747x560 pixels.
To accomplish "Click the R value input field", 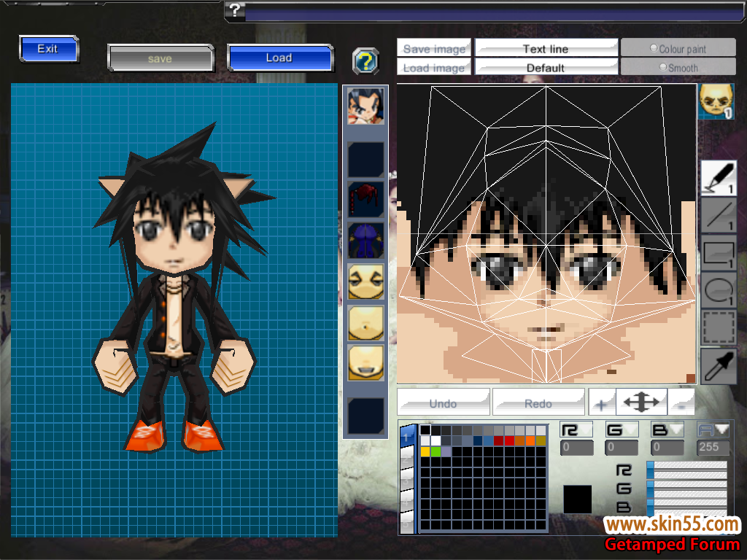I will coord(576,447).
